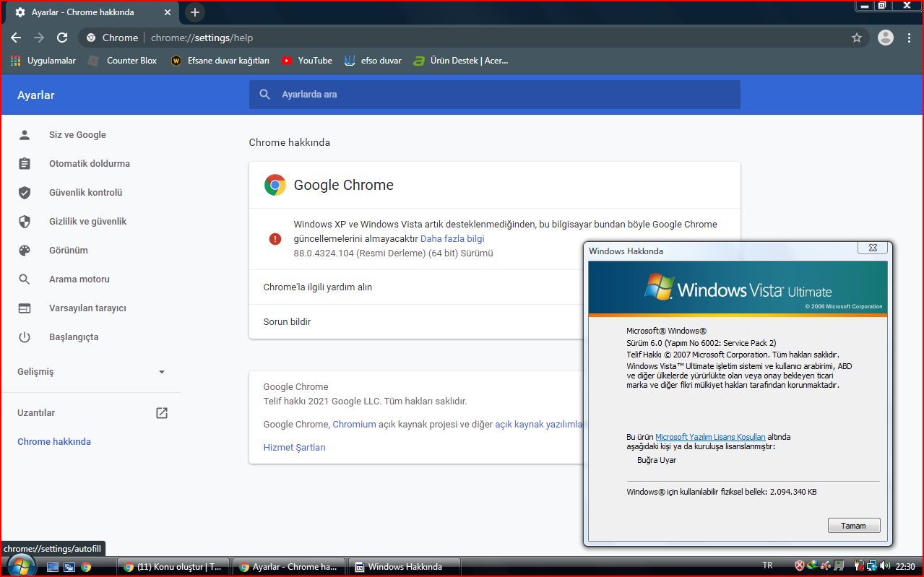Screen dimensions: 924x577
Task: Open the Hizmet Şartları link
Action: pos(294,448)
